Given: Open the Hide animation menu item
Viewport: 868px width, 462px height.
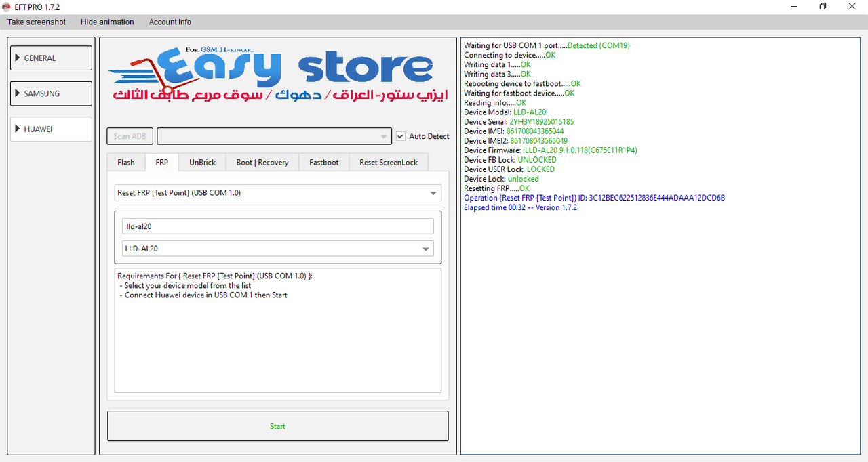Looking at the screenshot, I should (x=107, y=22).
